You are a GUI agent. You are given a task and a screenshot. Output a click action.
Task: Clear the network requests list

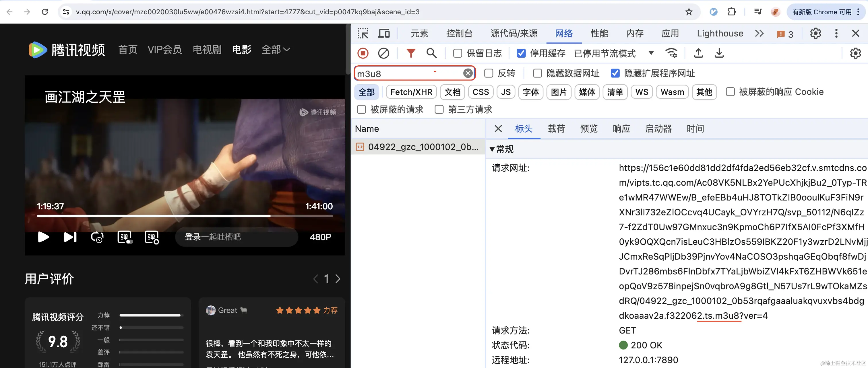(x=383, y=53)
